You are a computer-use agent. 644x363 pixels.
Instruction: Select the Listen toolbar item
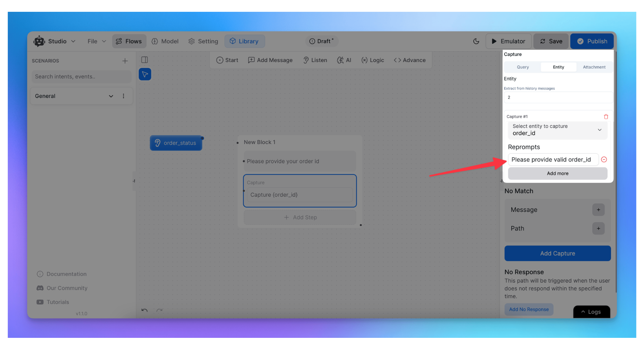(x=315, y=60)
